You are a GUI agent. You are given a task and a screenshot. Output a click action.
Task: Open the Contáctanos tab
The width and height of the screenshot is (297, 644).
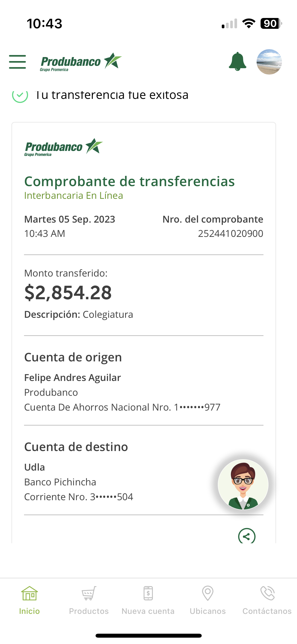(267, 600)
